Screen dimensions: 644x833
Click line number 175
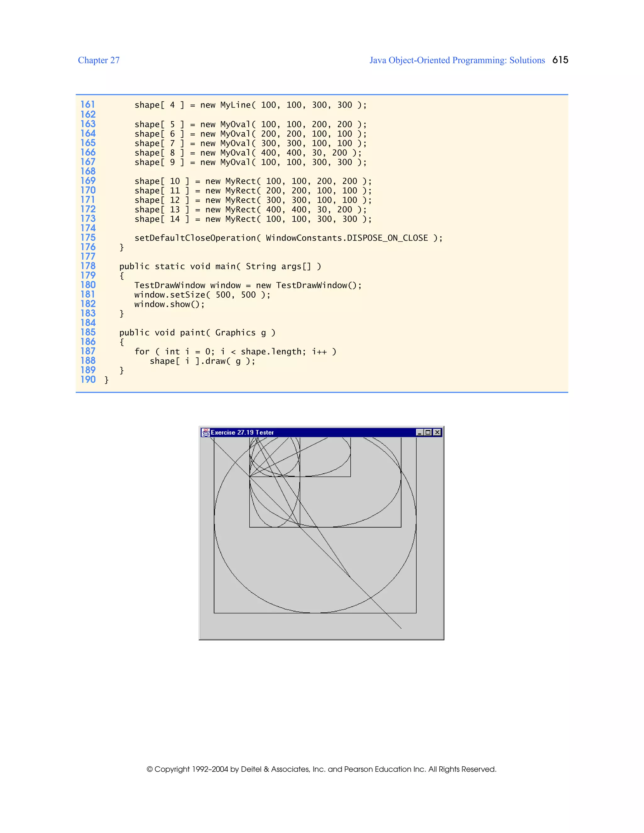88,238
